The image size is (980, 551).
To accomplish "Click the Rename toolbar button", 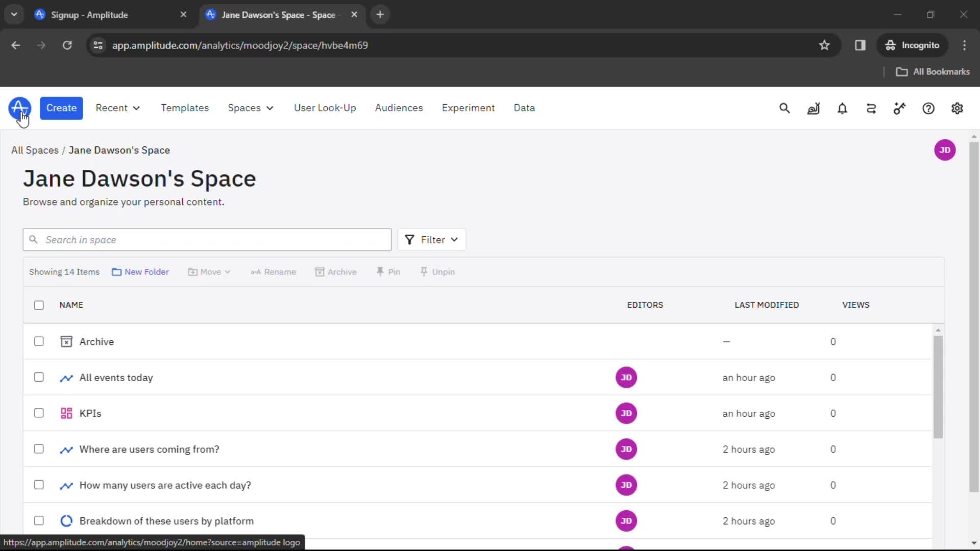I will point(273,272).
